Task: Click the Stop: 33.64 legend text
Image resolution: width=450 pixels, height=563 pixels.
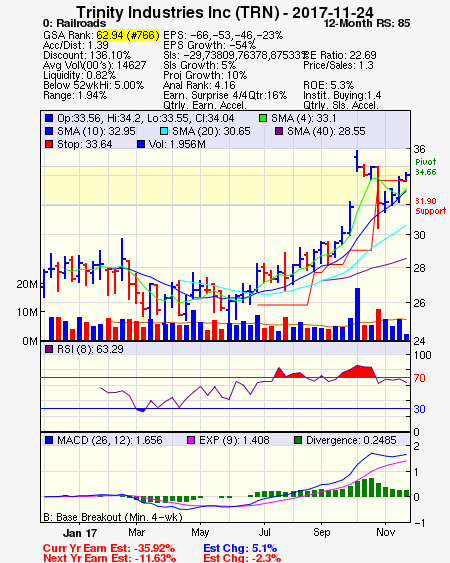Action: [x=85, y=144]
